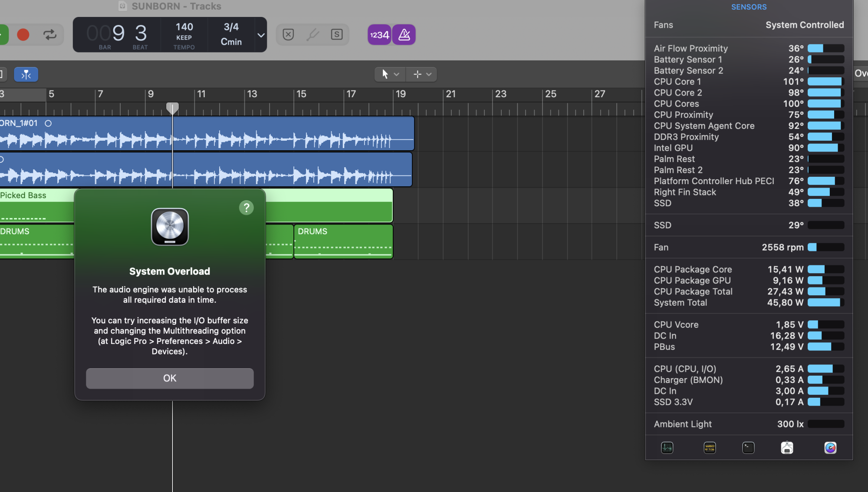
Task: Open the marquee secondary tool dropdown
Action: click(422, 74)
